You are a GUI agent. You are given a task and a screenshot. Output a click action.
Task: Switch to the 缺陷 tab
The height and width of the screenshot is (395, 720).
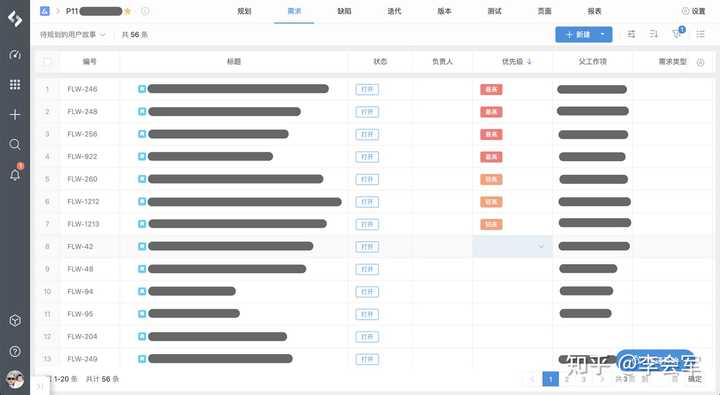344,11
